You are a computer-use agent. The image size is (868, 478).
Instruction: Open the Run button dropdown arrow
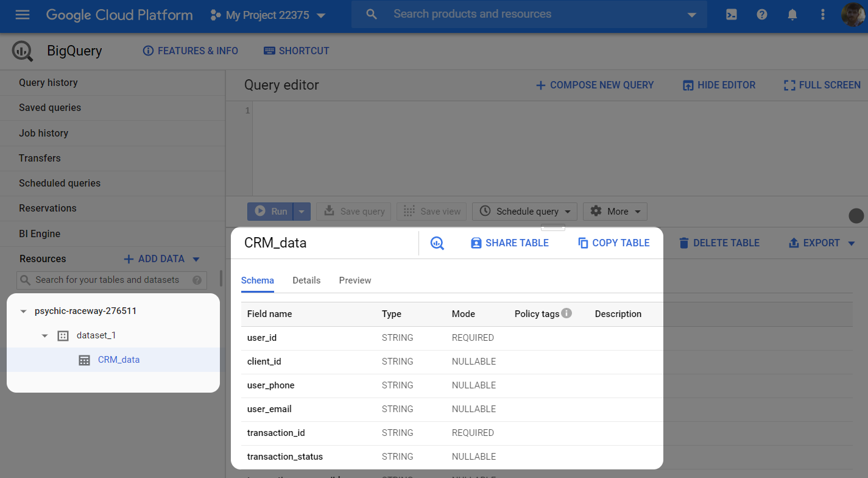click(x=302, y=212)
